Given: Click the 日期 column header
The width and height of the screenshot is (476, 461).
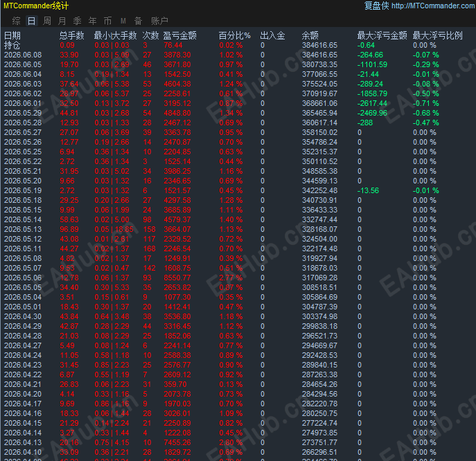Looking at the screenshot, I should [12, 35].
